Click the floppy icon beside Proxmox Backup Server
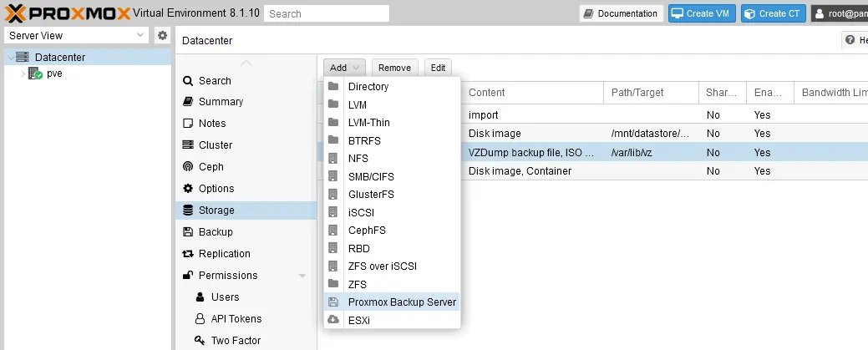The width and height of the screenshot is (868, 350). (333, 302)
